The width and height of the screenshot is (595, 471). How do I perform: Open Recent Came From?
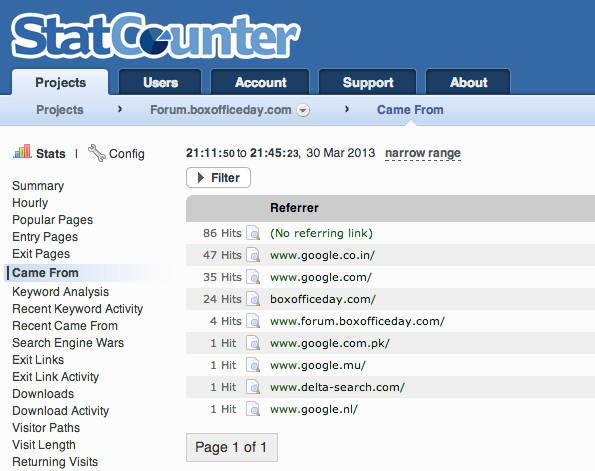(65, 326)
